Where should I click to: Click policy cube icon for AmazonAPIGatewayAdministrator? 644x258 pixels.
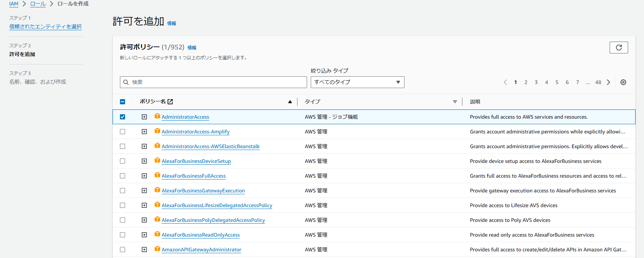(157, 249)
